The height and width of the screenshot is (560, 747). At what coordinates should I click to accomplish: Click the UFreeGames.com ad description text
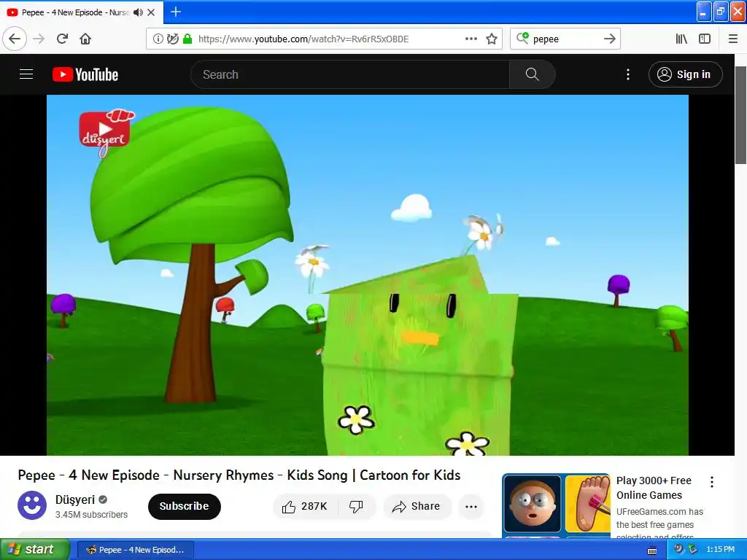(x=659, y=524)
